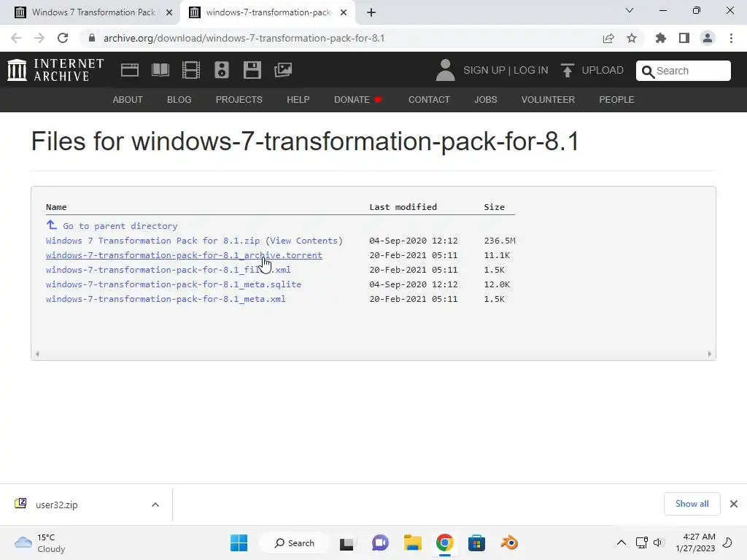Download Windows 7 Transformation Pack for 8.1.zip

pos(153,241)
